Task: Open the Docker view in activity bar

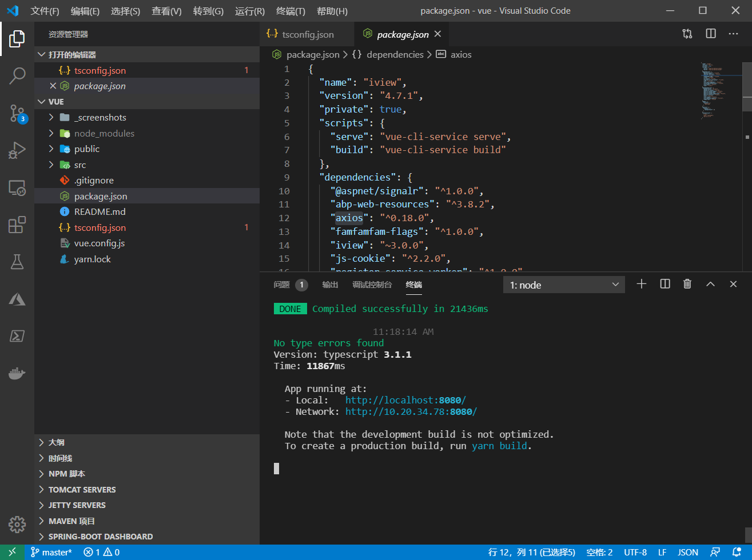Action: point(17,373)
